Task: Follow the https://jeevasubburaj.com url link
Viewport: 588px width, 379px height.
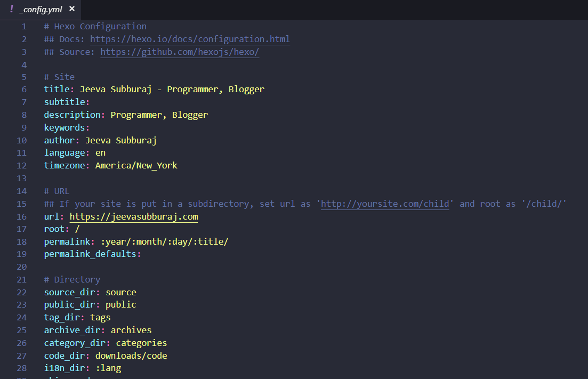Action: coord(134,216)
